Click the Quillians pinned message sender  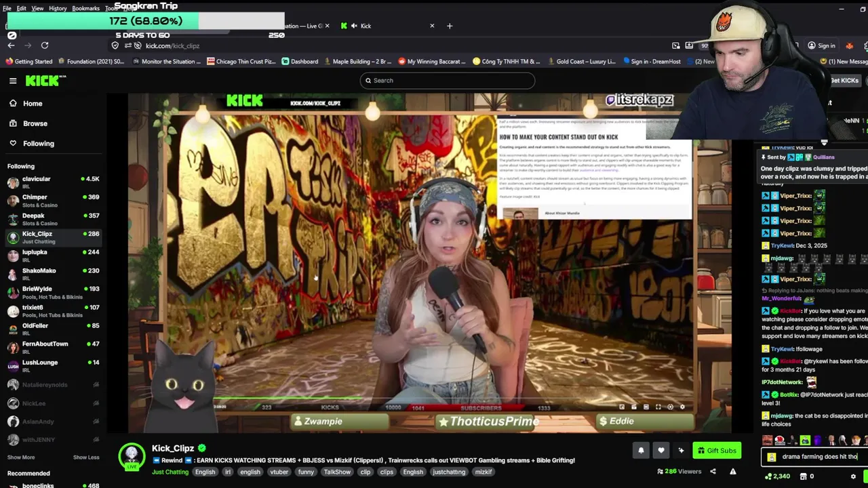pos(823,157)
